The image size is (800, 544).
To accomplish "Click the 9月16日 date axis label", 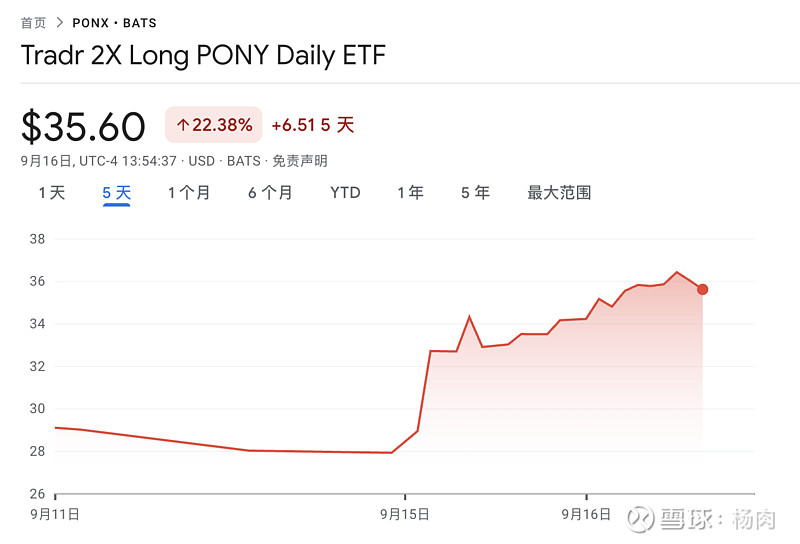I will [x=586, y=514].
